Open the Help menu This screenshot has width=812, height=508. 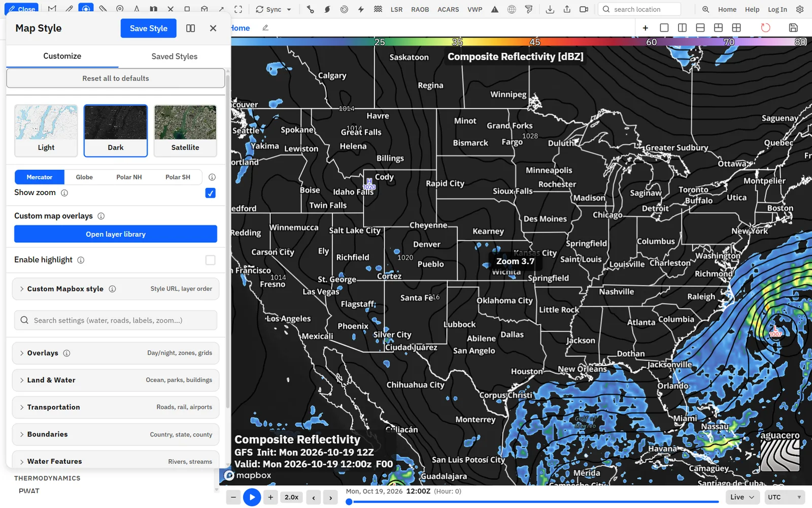(752, 9)
